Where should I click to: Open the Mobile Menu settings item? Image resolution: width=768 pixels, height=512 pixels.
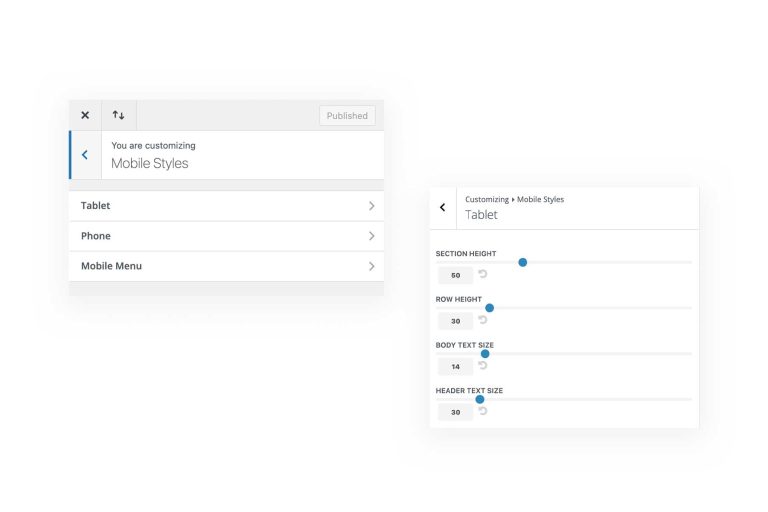click(111, 266)
